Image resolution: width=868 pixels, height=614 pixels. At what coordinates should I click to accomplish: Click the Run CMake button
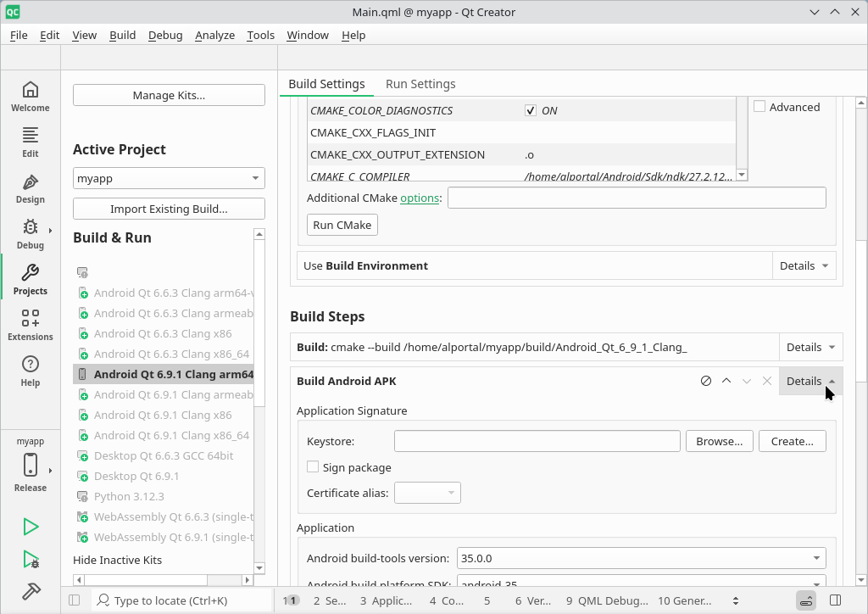click(342, 225)
